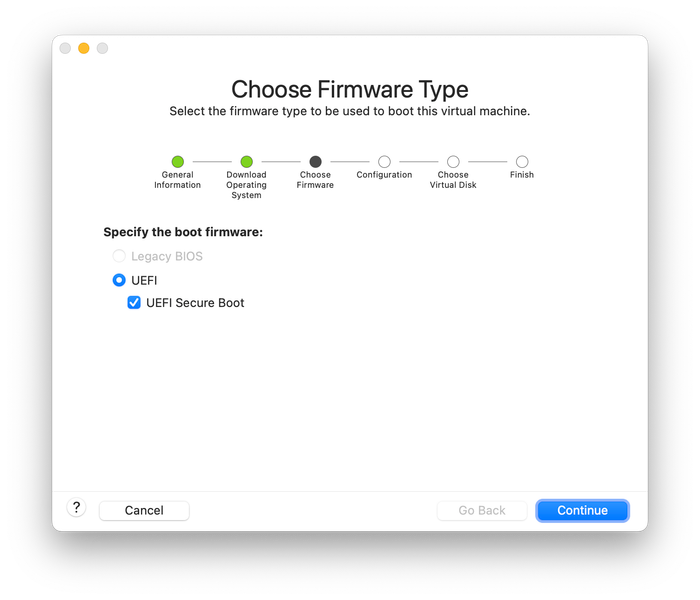Image resolution: width=700 pixels, height=600 pixels.
Task: Cancel the virtual machine wizard
Action: tap(144, 510)
